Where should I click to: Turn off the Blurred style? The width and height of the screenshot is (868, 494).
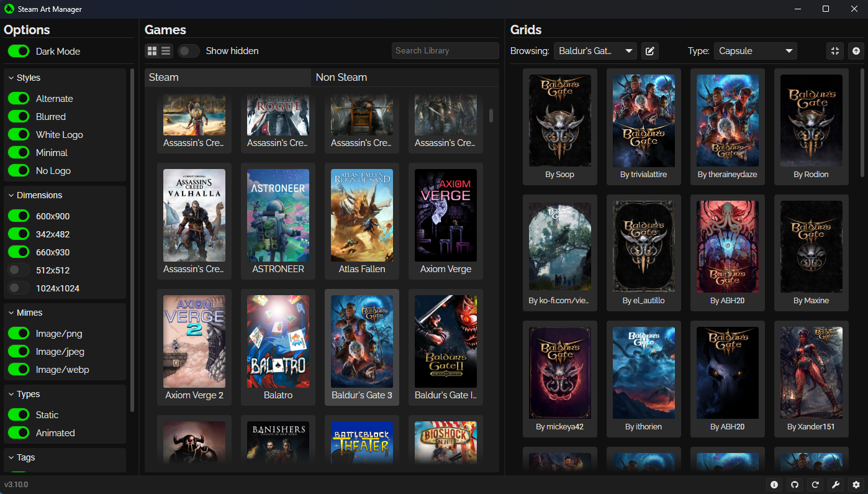tap(19, 117)
